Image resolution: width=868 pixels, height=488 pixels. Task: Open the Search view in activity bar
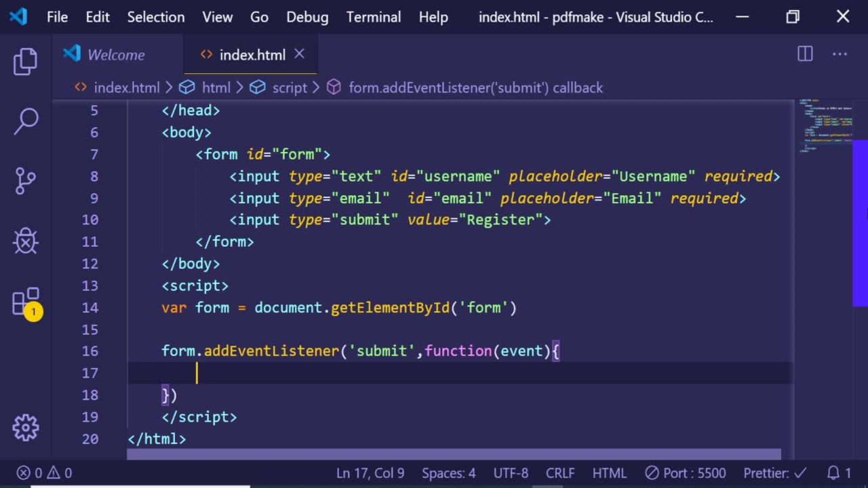coord(26,121)
